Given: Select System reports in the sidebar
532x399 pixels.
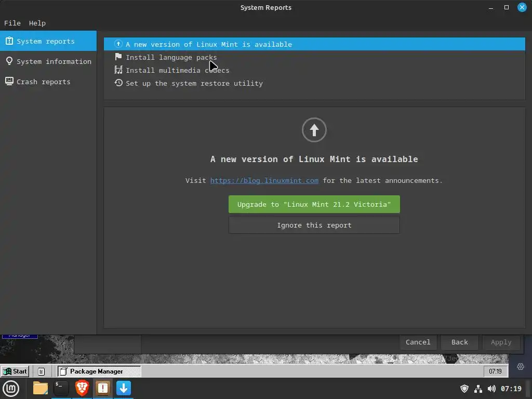Looking at the screenshot, I should pos(48,41).
